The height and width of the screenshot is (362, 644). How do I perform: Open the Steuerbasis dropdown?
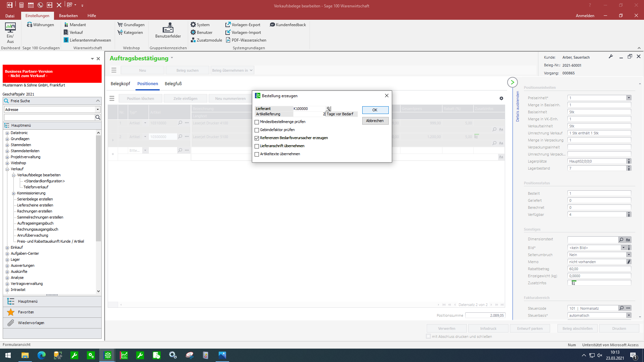click(629, 315)
